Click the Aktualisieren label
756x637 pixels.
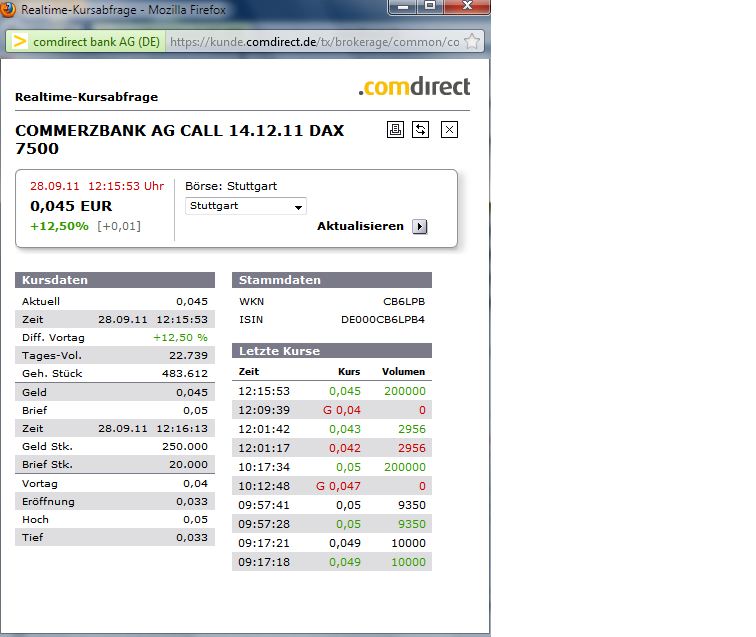coord(360,226)
